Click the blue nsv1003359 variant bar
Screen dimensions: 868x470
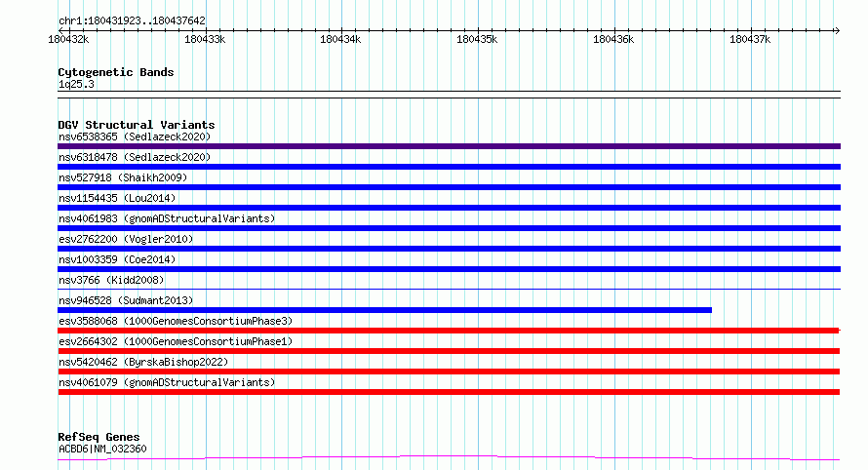click(x=449, y=269)
